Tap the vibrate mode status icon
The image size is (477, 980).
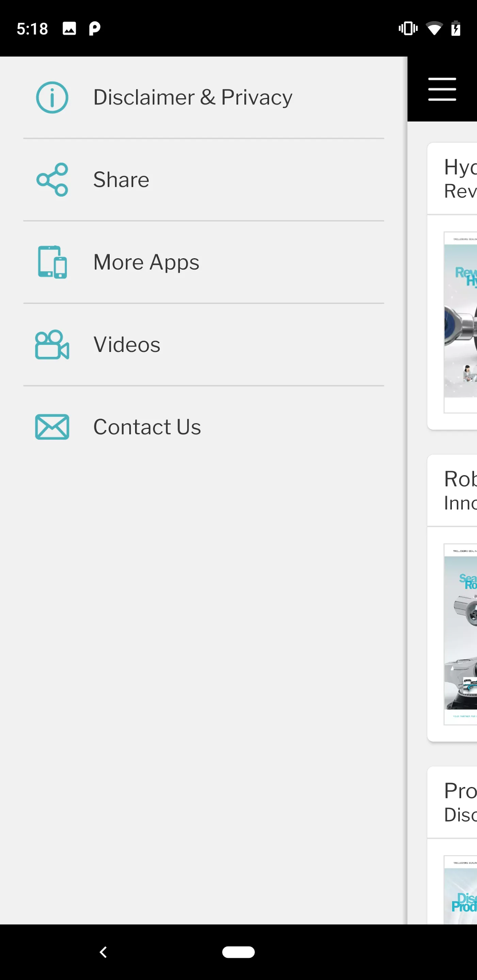408,29
